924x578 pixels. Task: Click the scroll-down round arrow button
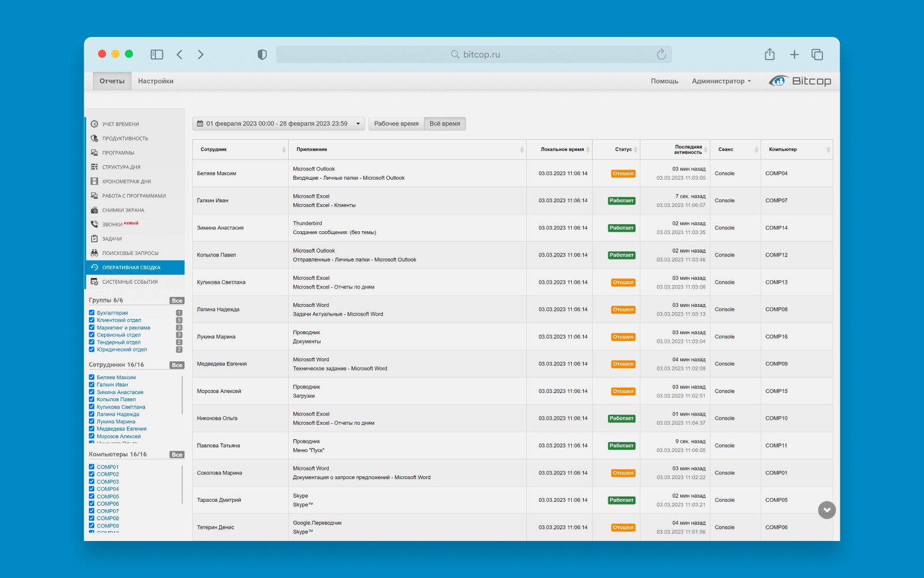pyautogui.click(x=826, y=510)
